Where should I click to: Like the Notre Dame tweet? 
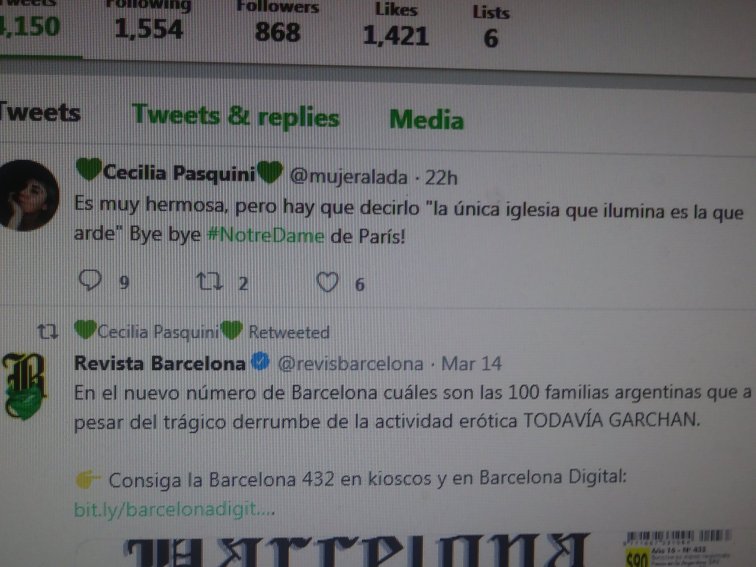pos(327,282)
